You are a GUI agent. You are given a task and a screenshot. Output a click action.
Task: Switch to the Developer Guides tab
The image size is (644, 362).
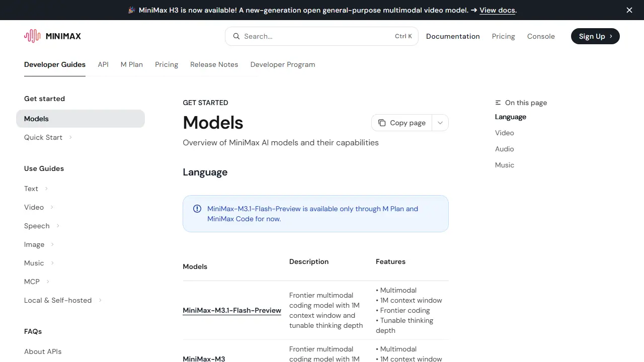(55, 64)
